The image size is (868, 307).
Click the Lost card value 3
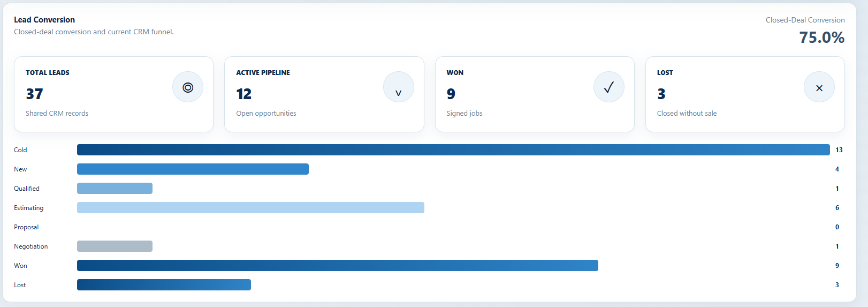pyautogui.click(x=661, y=94)
